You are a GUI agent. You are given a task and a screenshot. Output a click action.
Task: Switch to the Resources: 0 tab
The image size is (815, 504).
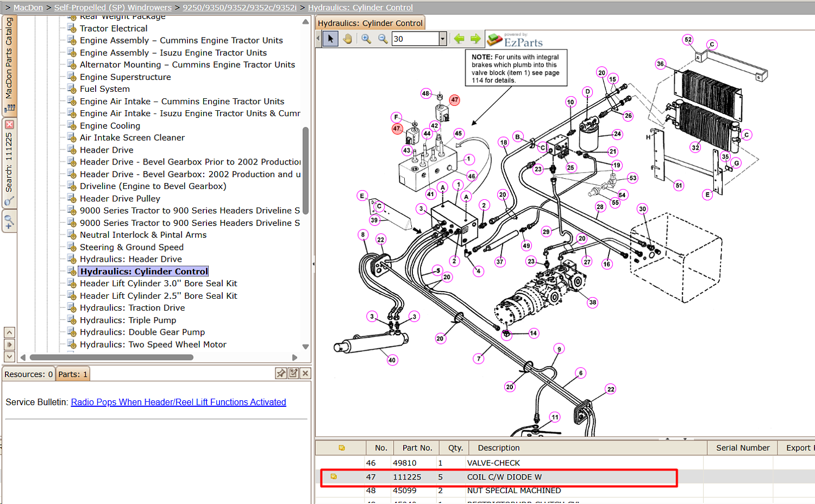point(28,374)
